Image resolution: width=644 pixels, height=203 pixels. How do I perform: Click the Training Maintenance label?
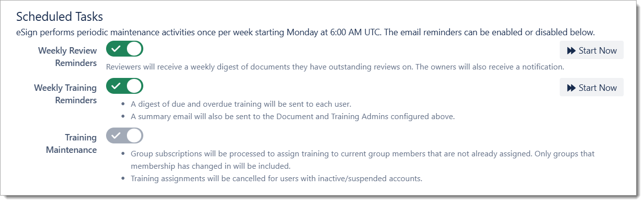coord(71,143)
